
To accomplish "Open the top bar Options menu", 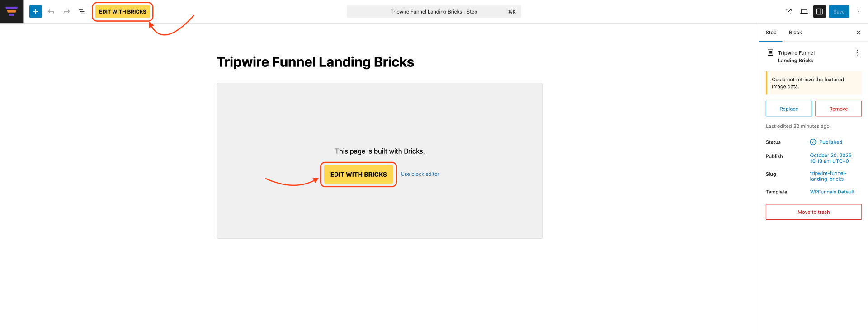I will coord(859,12).
